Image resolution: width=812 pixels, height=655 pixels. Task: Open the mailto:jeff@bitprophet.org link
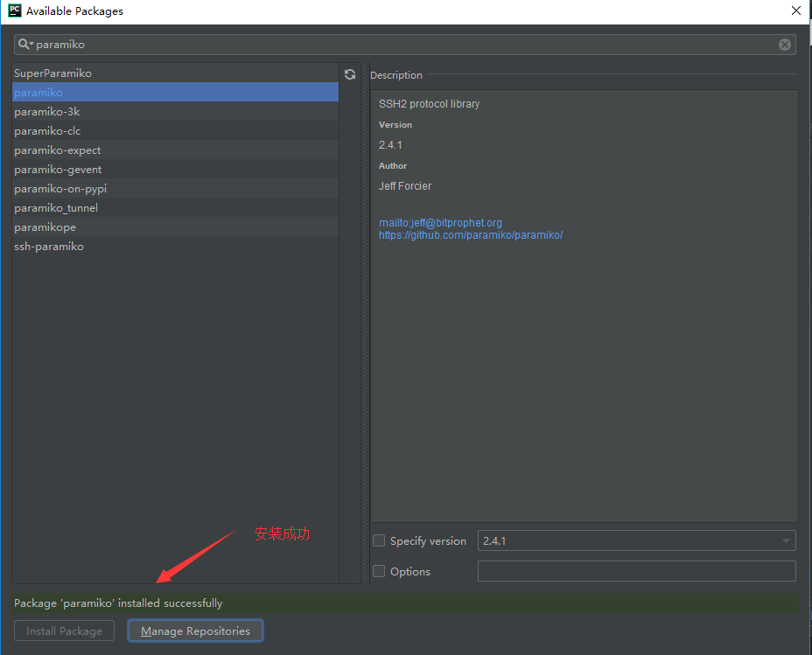(x=440, y=222)
